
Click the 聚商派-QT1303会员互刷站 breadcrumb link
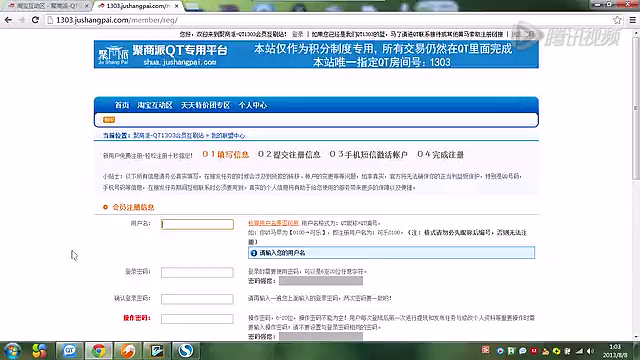tap(169, 136)
